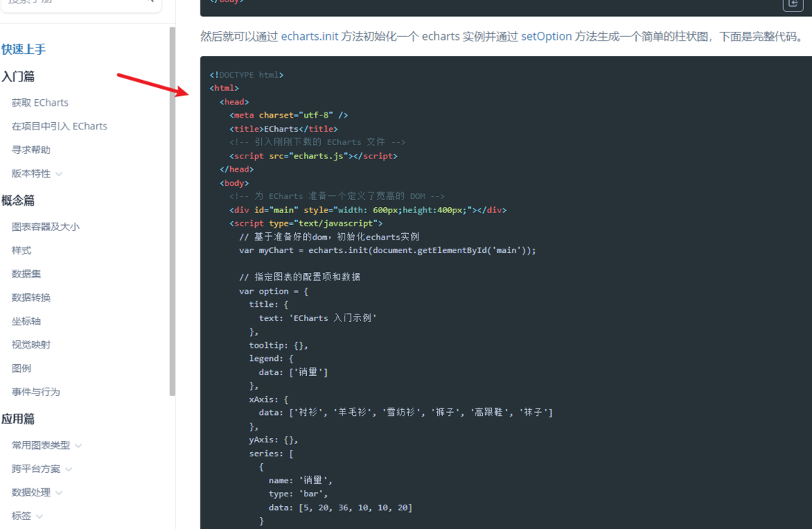Screen dimensions: 812x529
Task: Click the copy icon on upper code block
Action: click(x=793, y=3)
